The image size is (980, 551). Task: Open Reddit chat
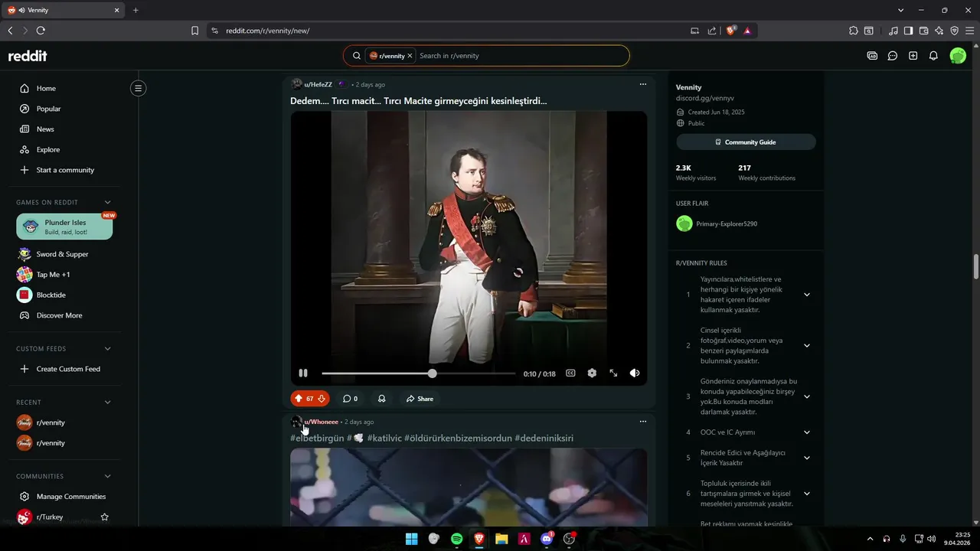point(893,56)
